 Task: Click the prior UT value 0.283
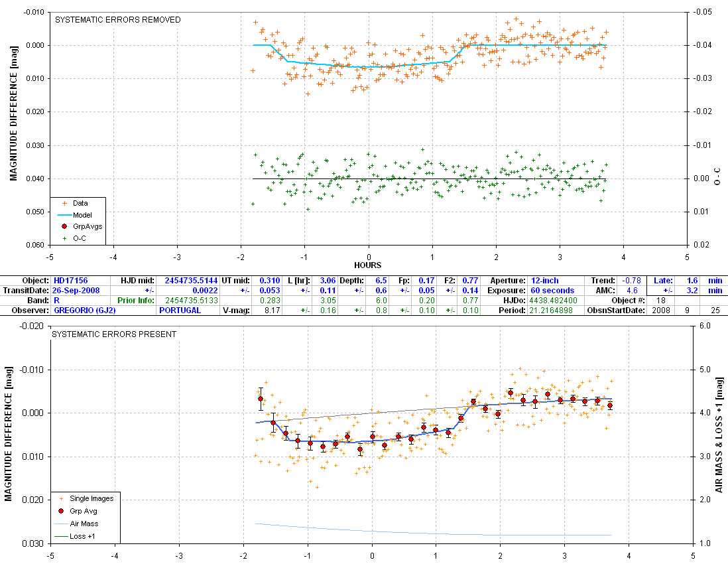271,301
